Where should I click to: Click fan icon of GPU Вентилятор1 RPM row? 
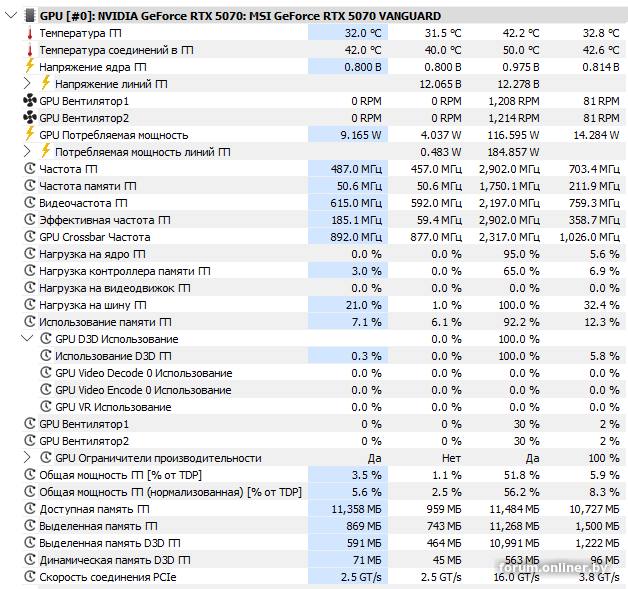[30, 101]
